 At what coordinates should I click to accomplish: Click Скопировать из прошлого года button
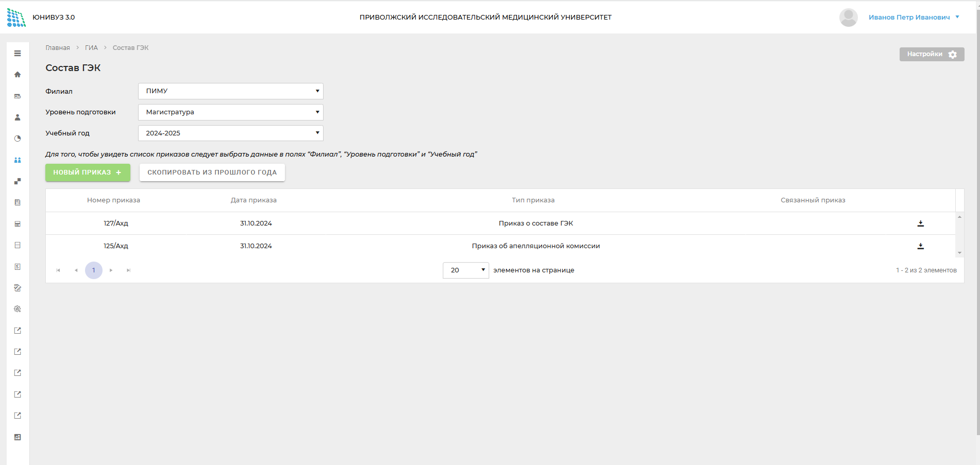point(212,173)
